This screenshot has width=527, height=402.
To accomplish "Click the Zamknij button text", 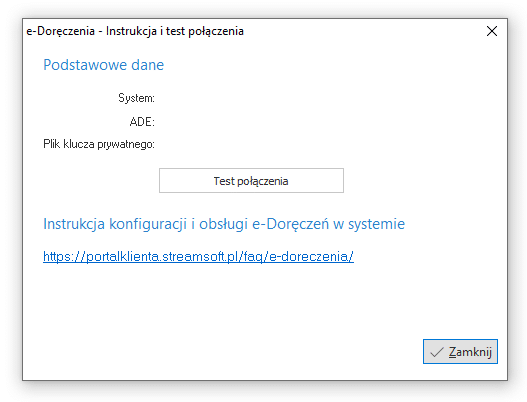I will coord(470,352).
